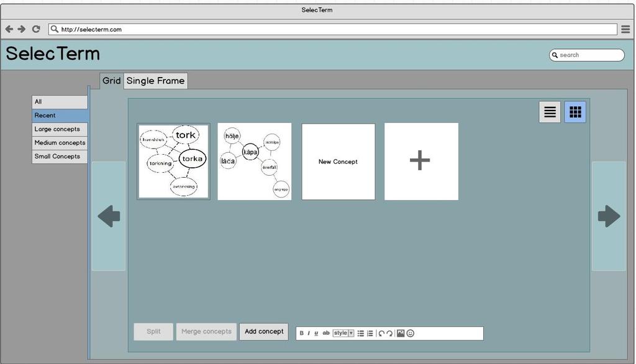The height and width of the screenshot is (364, 636).
Task: Click the browser back arrow
Action: pyautogui.click(x=9, y=29)
